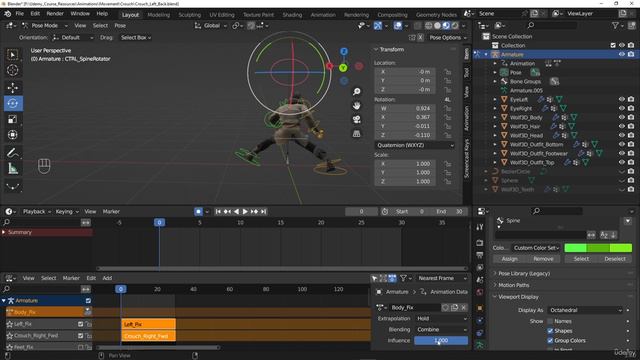
Task: Adjust the Influence slider for Body_Fix
Action: pyautogui.click(x=441, y=340)
